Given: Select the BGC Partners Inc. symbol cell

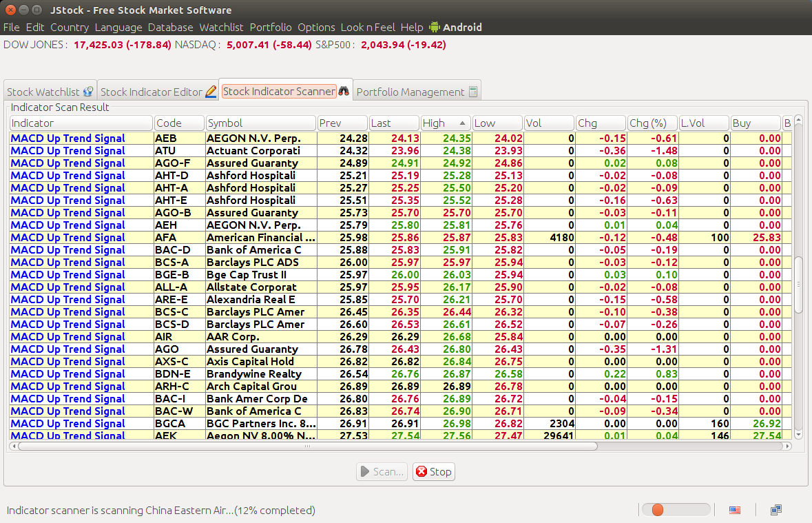Looking at the screenshot, I should pos(261,424).
